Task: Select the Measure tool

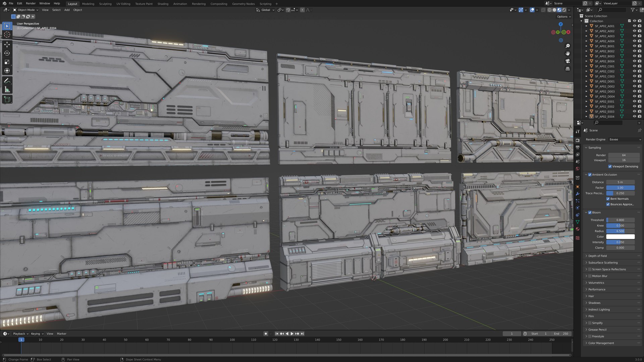Action: 7,89
